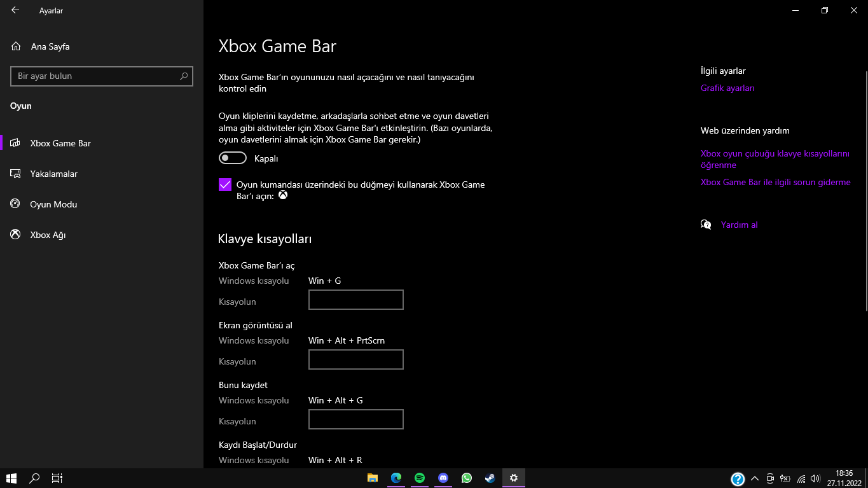Open Xbox oyun çubuğu klavye kısayollarını öğrenme link
This screenshot has height=488, width=868.
click(775, 159)
